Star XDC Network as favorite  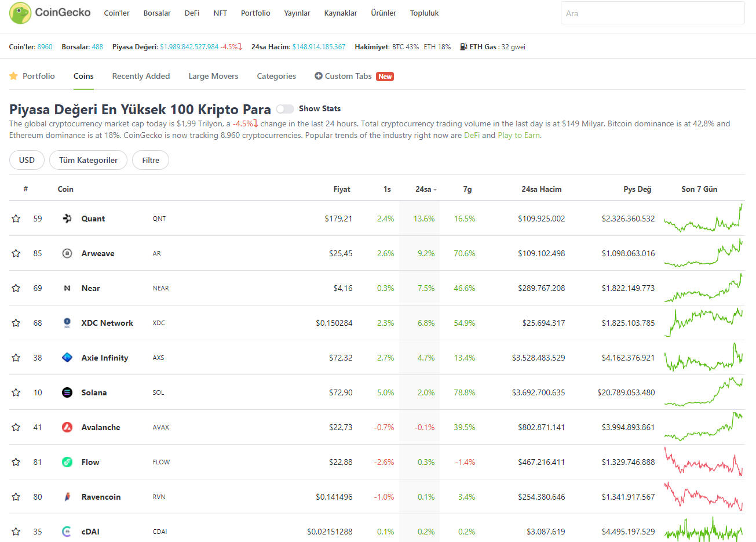[x=16, y=323]
